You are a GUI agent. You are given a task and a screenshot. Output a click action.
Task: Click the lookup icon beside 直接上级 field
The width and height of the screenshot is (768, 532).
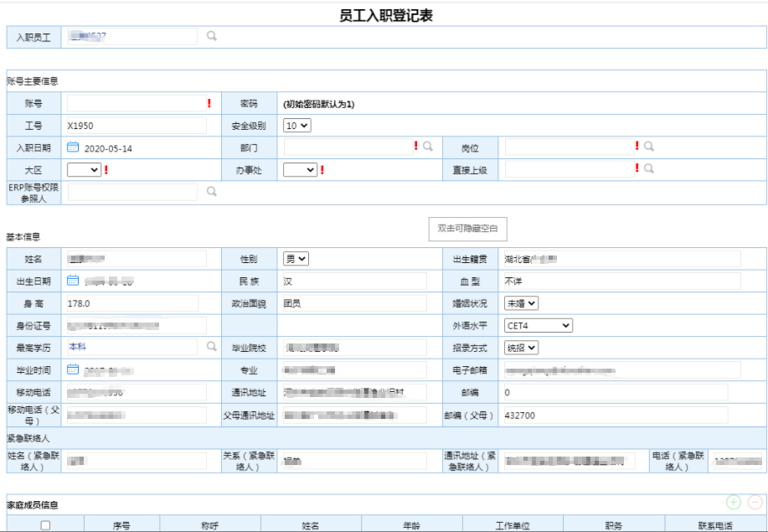[x=649, y=168]
